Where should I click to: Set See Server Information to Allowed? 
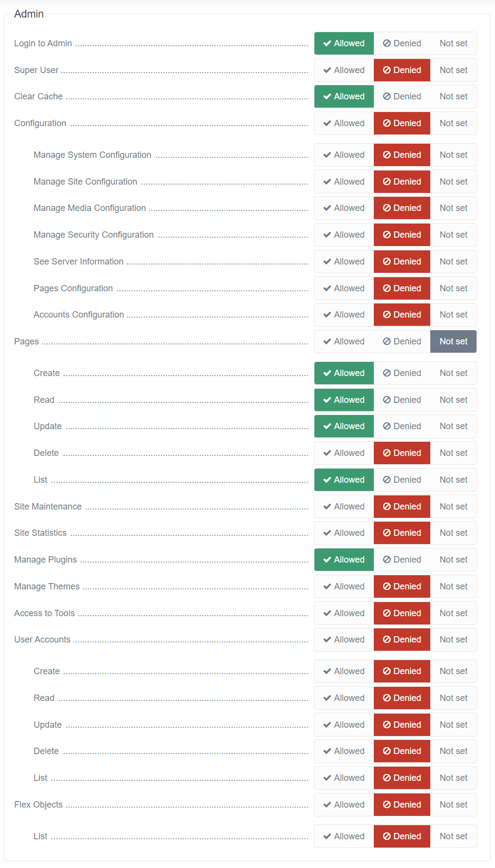[344, 262]
